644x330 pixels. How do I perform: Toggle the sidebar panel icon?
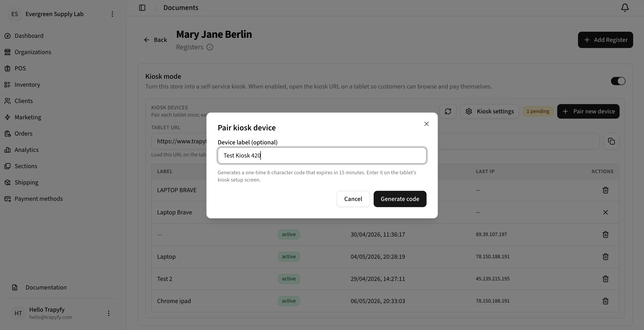point(142,8)
